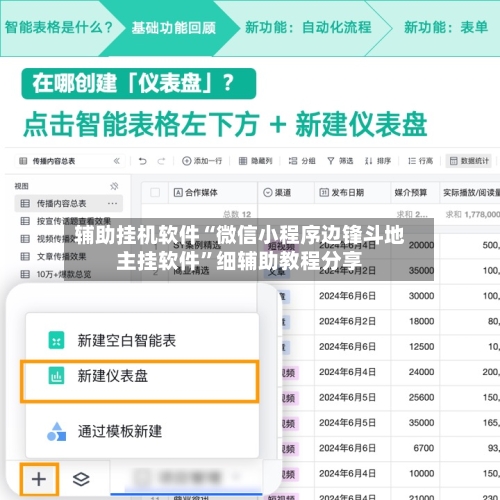Open the 数据统计 statistics panel

[x=469, y=161]
